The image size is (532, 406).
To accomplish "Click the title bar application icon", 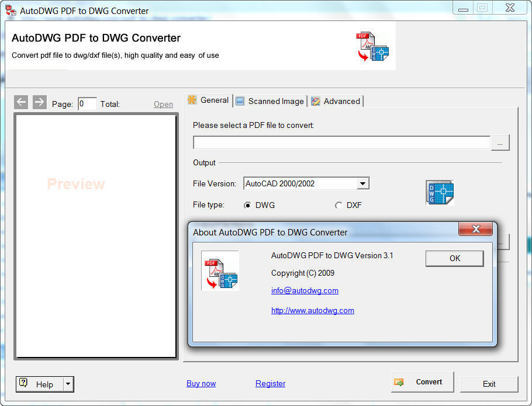I will point(11,11).
